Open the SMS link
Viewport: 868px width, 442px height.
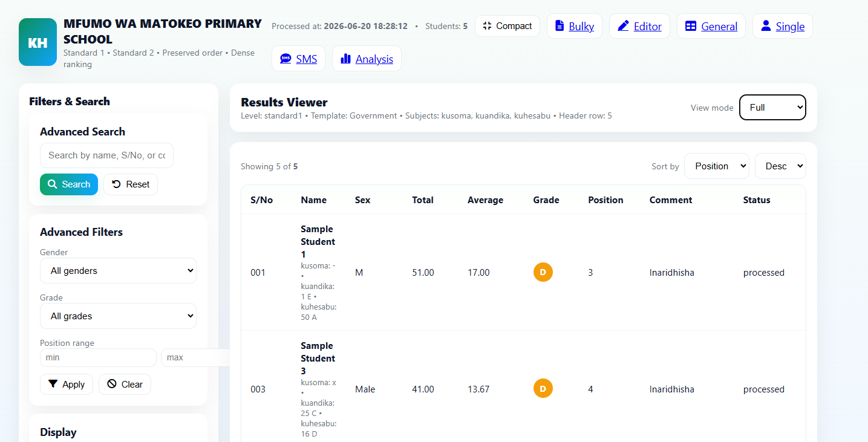[x=299, y=59]
